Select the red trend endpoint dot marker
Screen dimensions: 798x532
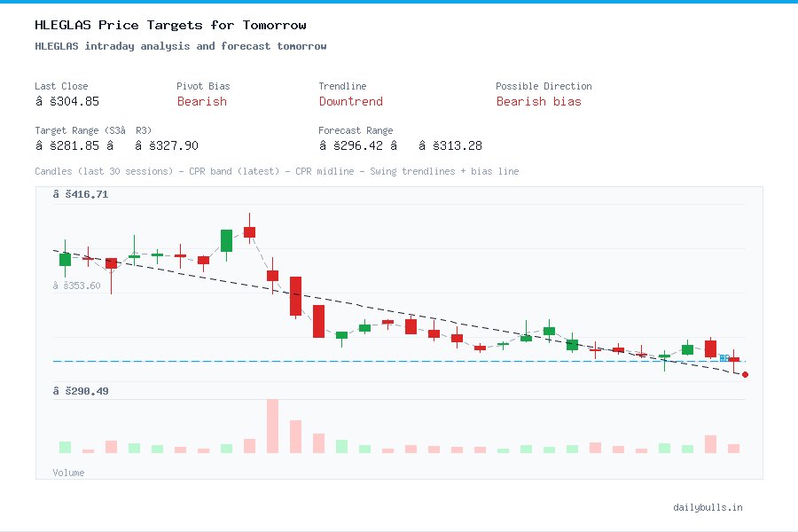coord(745,374)
